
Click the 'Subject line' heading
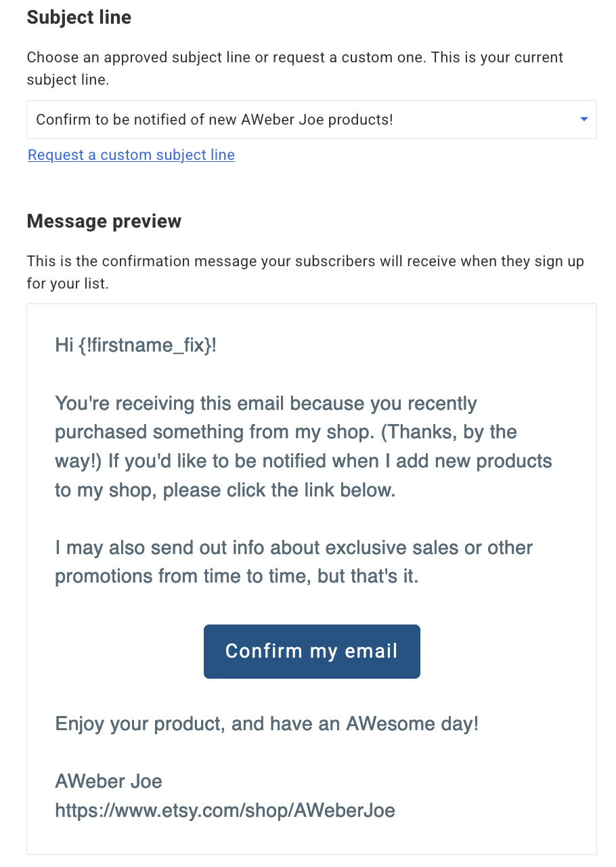[79, 17]
